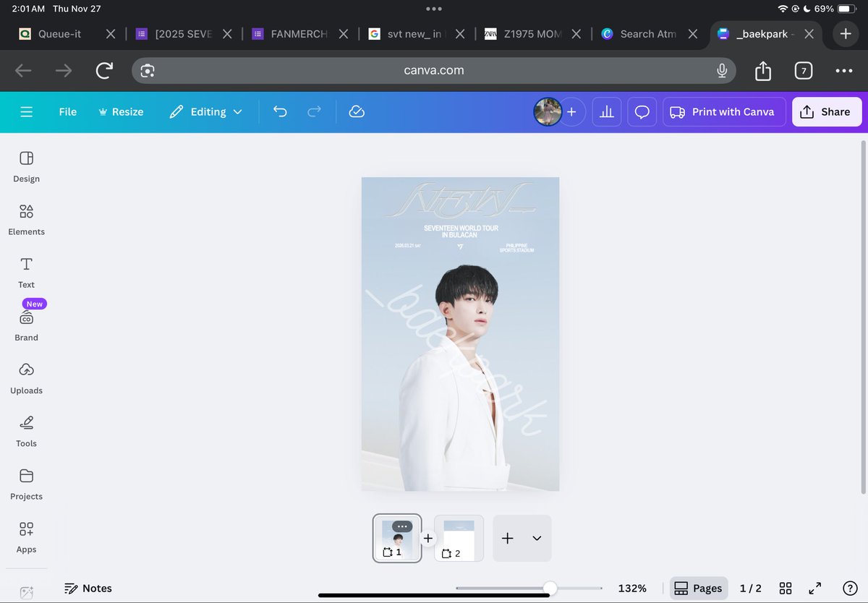Open the three-dot multitasking menu at top
Screen dimensions: 868x603
pos(434,9)
